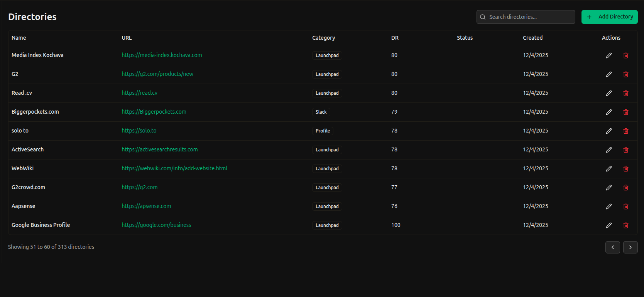This screenshot has height=297, width=644.
Task: Go to the next page of directories
Action: pyautogui.click(x=630, y=247)
